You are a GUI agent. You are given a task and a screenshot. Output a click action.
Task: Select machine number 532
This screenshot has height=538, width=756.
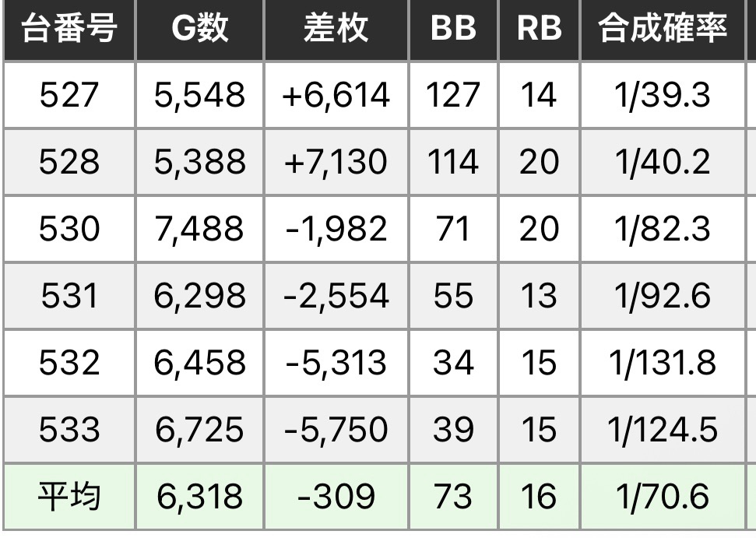point(69,363)
